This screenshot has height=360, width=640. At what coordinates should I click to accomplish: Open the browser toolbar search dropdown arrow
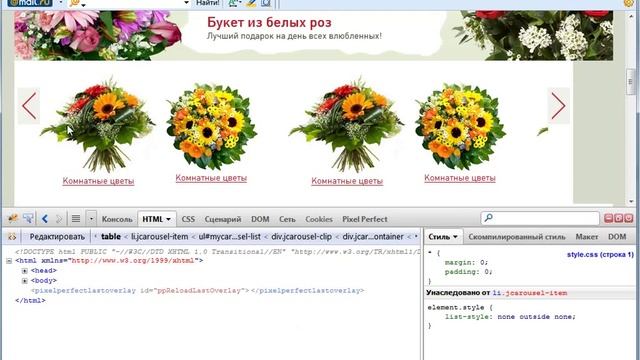[x=187, y=3]
